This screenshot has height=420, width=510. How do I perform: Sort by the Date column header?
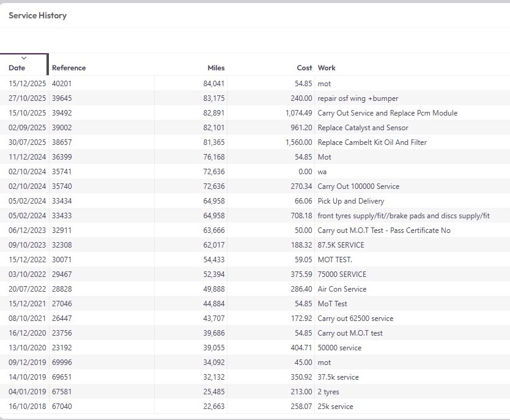click(x=17, y=68)
